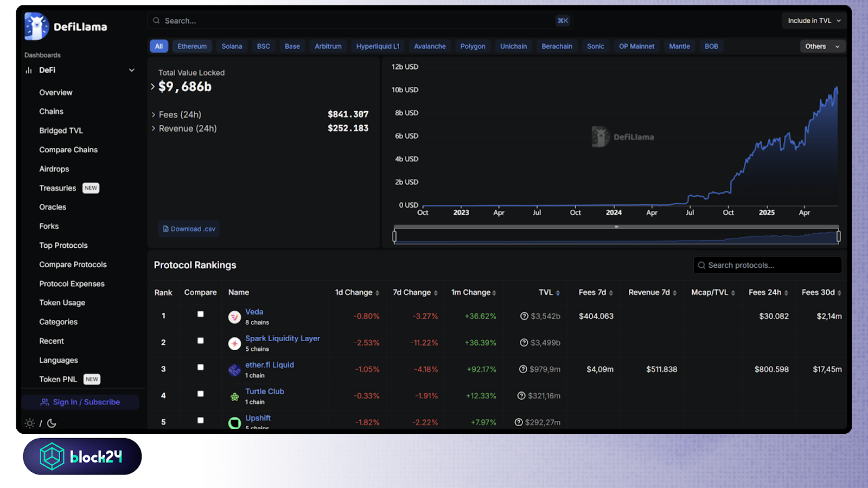The width and height of the screenshot is (868, 488).
Task: Switch to light mode sun icon
Action: point(30,423)
